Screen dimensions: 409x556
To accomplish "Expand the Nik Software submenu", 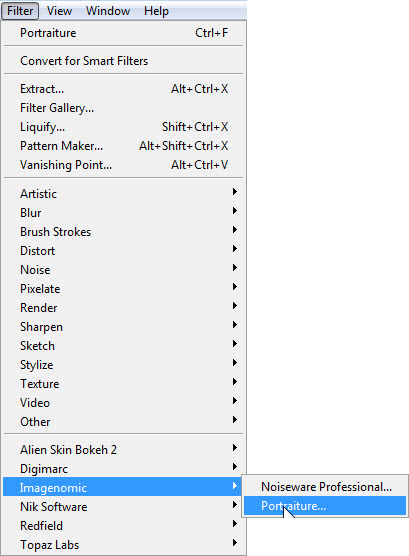I will tap(123, 507).
